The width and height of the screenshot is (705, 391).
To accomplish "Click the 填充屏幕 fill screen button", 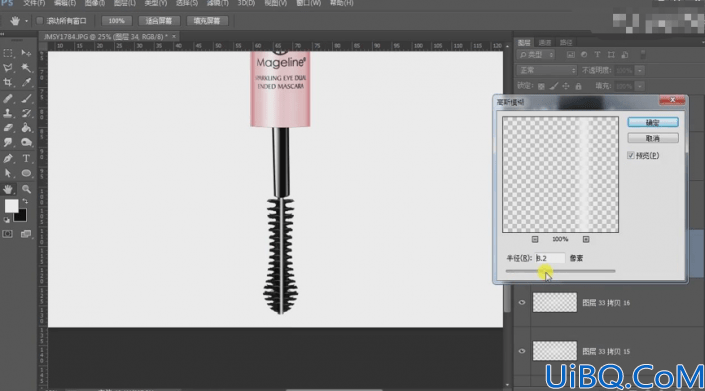I will pyautogui.click(x=207, y=21).
